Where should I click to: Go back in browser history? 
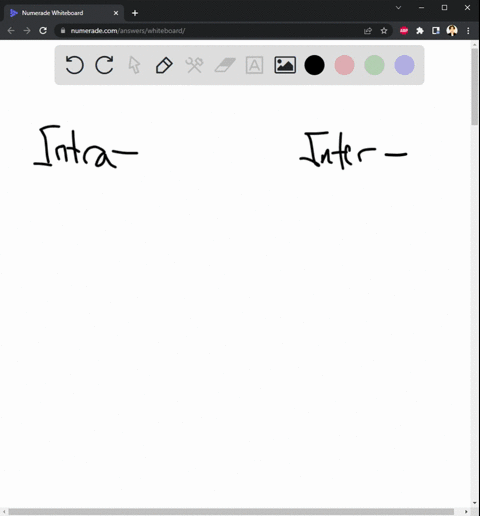pos(11,31)
